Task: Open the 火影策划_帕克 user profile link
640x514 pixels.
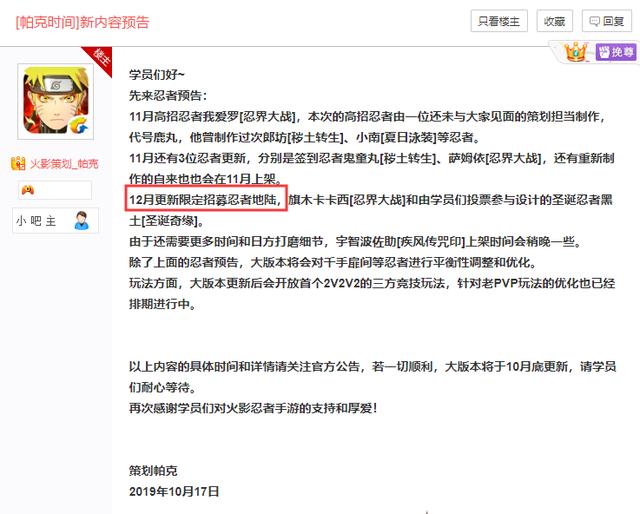Action: [64, 164]
